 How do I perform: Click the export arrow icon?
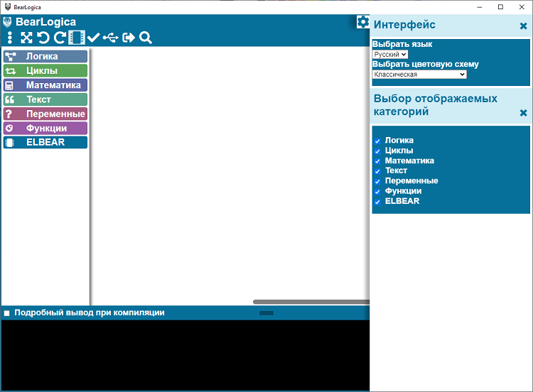pyautogui.click(x=129, y=38)
